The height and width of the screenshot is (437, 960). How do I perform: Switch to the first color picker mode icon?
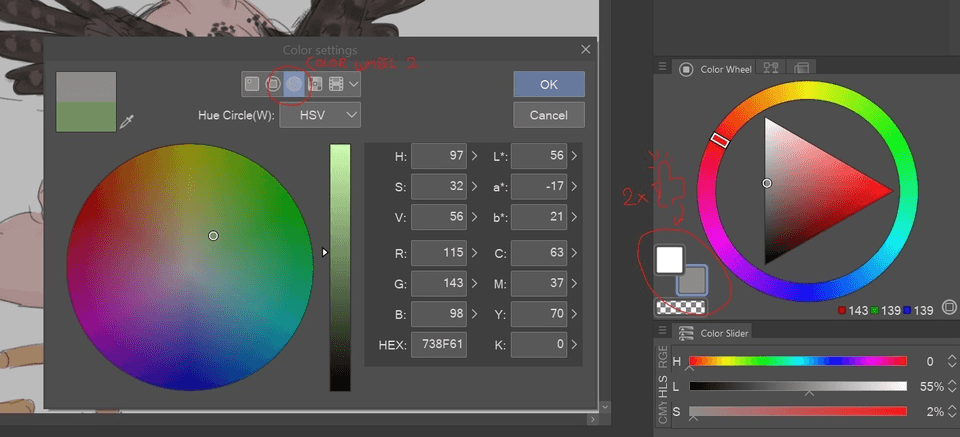click(252, 84)
